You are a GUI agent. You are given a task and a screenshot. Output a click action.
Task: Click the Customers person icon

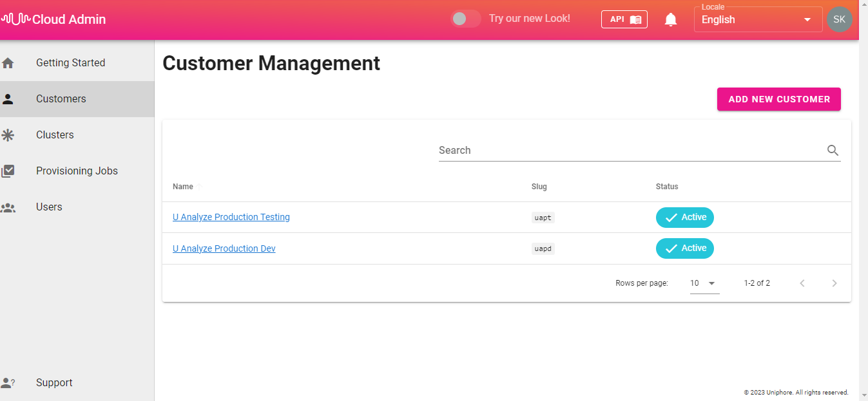8,99
